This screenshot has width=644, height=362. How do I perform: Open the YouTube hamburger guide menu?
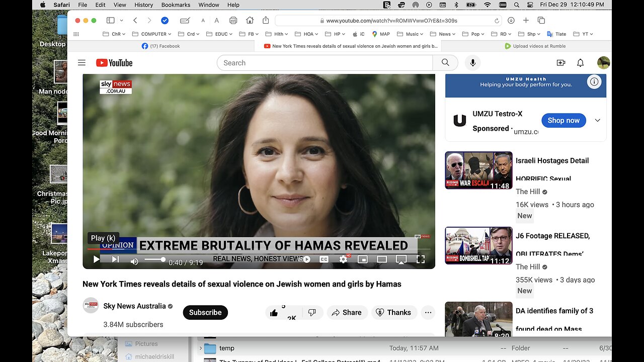tap(82, 63)
